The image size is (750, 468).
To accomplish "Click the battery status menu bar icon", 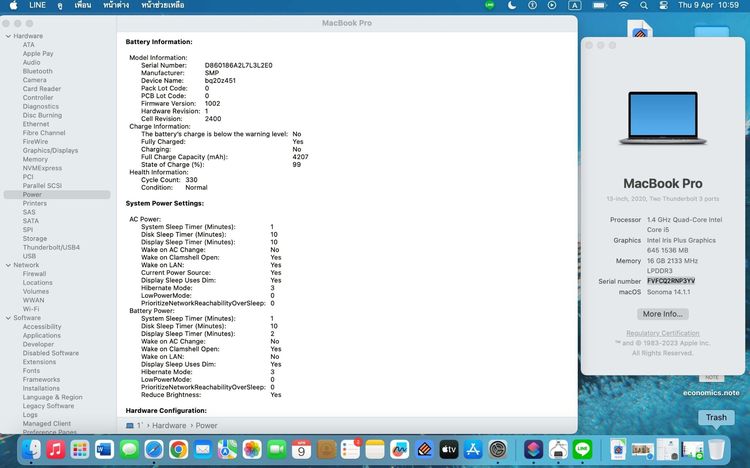I will (x=599, y=5).
